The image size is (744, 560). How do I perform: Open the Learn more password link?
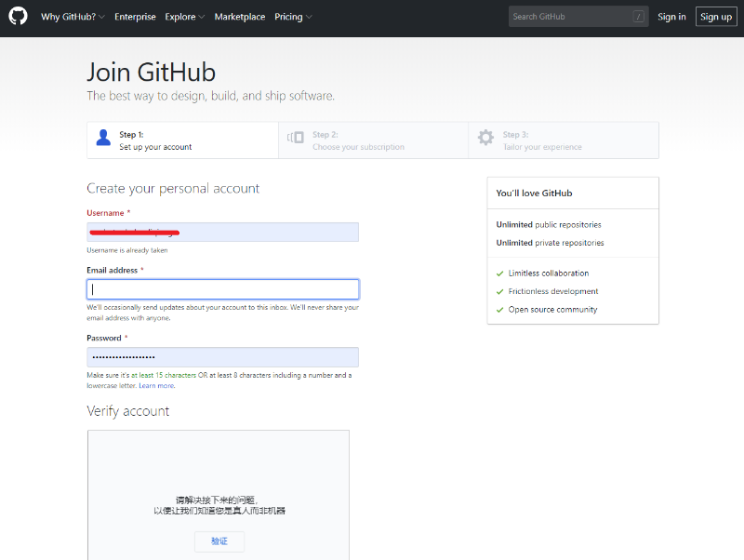point(156,386)
